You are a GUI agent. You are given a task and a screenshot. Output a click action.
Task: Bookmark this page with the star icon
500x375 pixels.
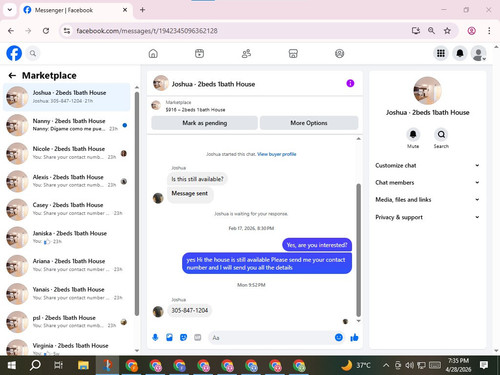(x=447, y=31)
